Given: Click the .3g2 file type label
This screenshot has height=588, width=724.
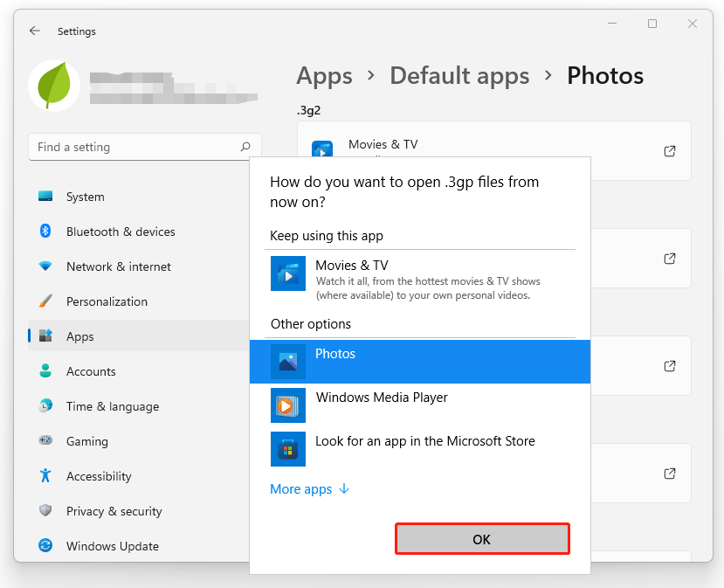Looking at the screenshot, I should pyautogui.click(x=309, y=110).
